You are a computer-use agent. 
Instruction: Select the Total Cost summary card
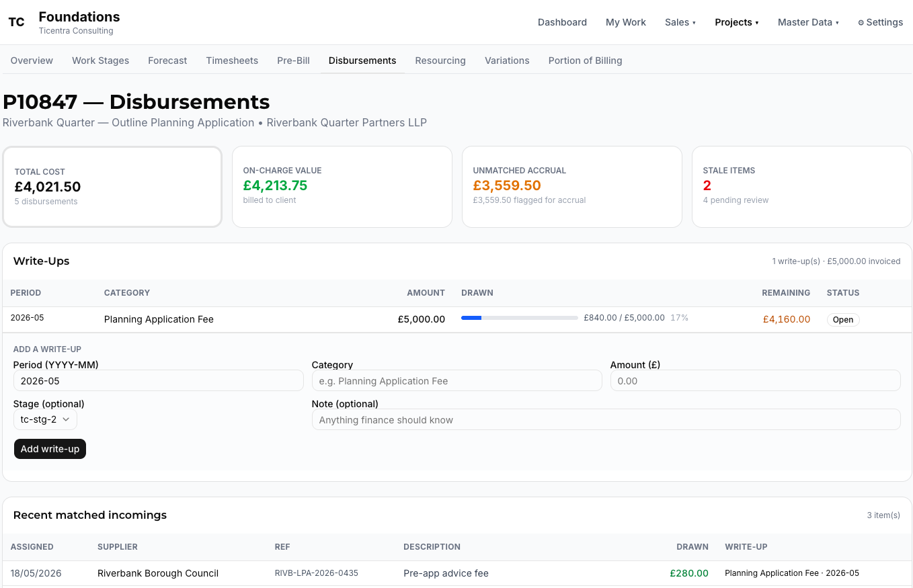click(x=112, y=187)
